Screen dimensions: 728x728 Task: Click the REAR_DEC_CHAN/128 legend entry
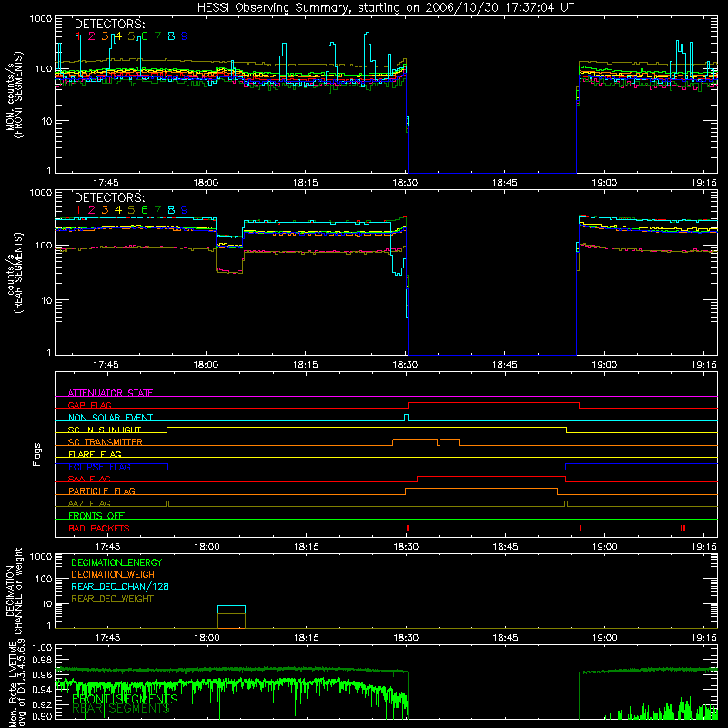tap(120, 586)
